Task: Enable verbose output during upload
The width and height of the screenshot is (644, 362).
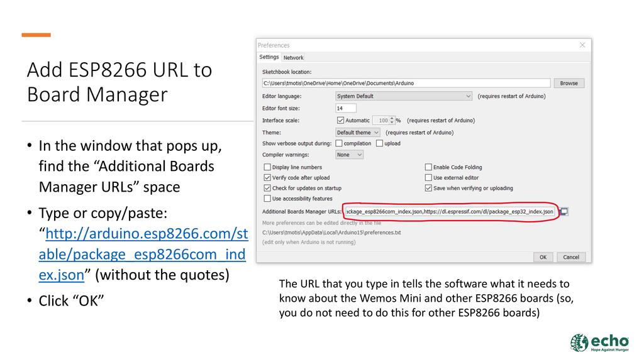Action: 379,143
